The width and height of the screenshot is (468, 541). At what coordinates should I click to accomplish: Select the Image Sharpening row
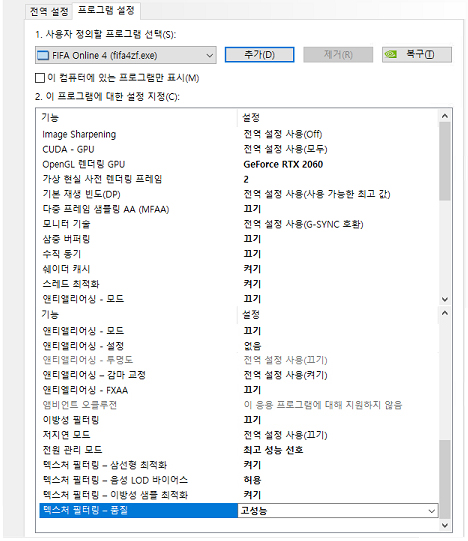(x=239, y=134)
